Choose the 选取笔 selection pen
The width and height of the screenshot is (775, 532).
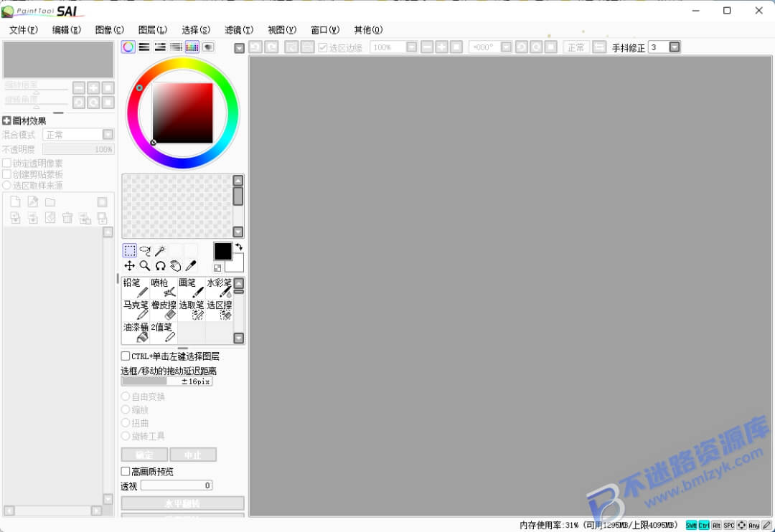[192, 310]
